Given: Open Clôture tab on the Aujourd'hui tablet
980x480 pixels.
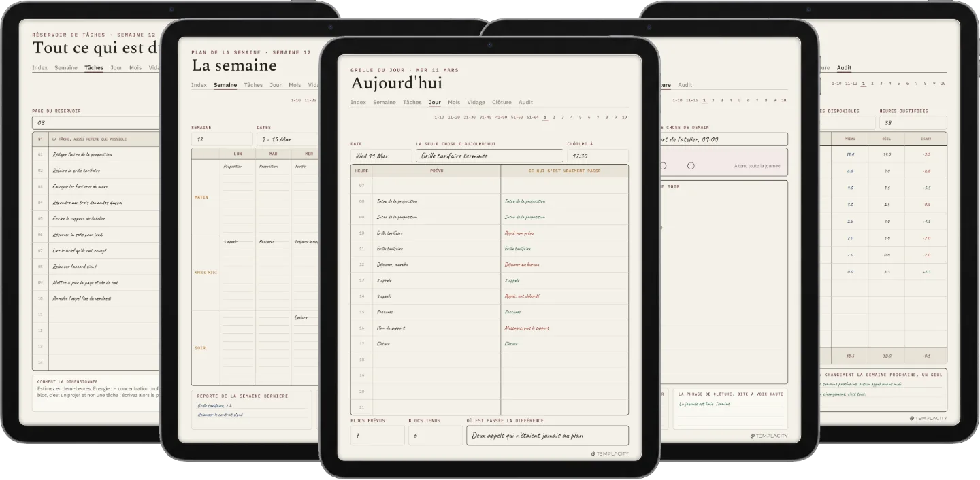Looking at the screenshot, I should 502,102.
